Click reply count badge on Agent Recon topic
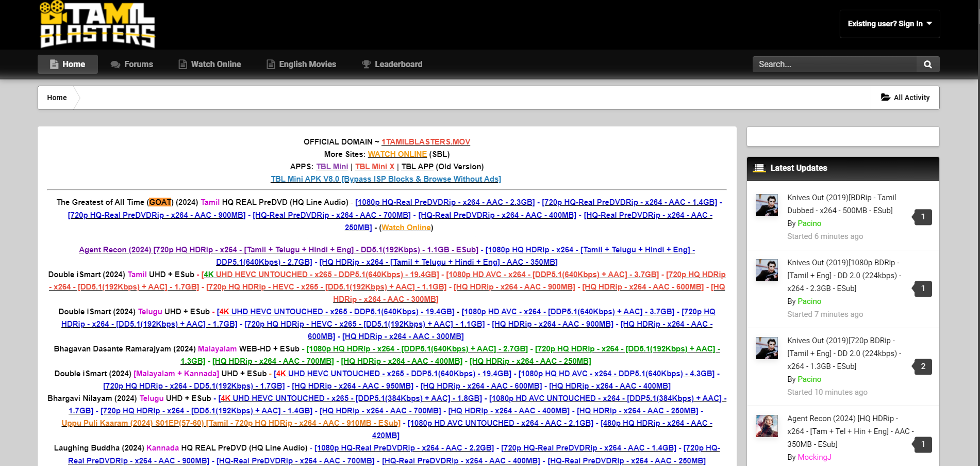 923,444
